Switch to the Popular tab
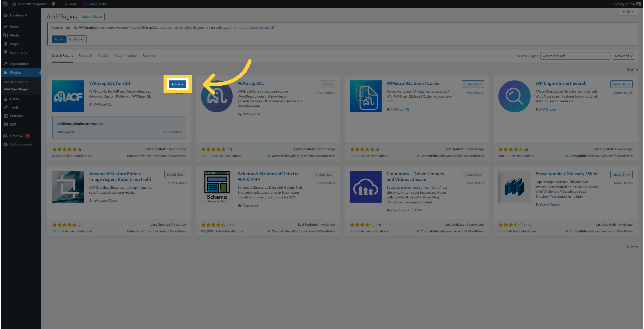The image size is (644, 329). (x=103, y=56)
